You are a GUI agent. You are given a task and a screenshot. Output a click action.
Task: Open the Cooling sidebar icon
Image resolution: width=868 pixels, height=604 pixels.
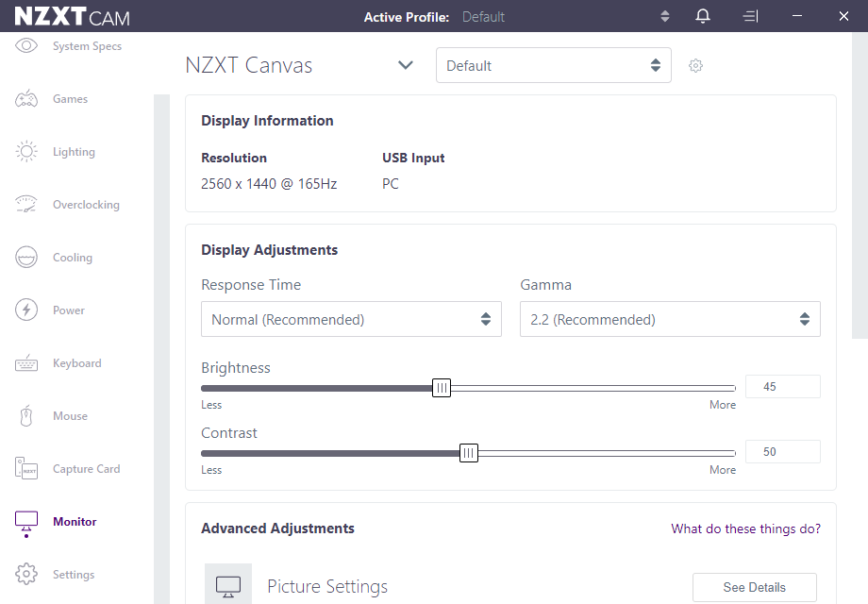(26, 258)
